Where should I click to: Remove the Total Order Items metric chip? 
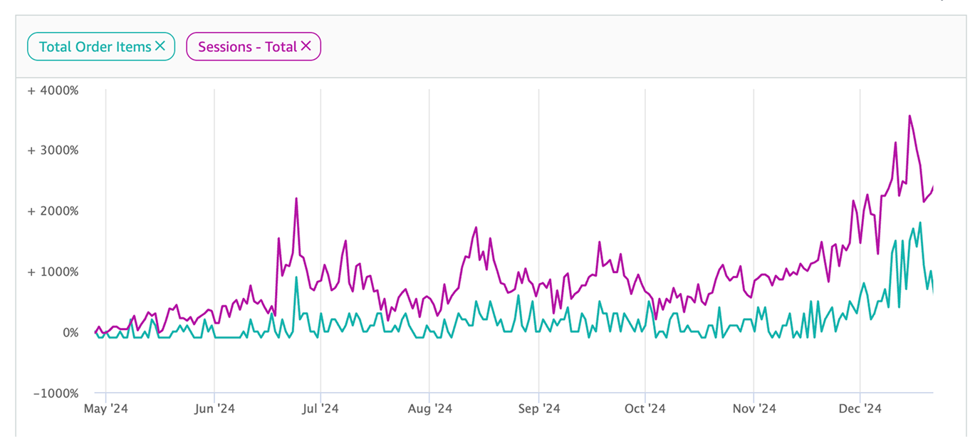click(160, 46)
